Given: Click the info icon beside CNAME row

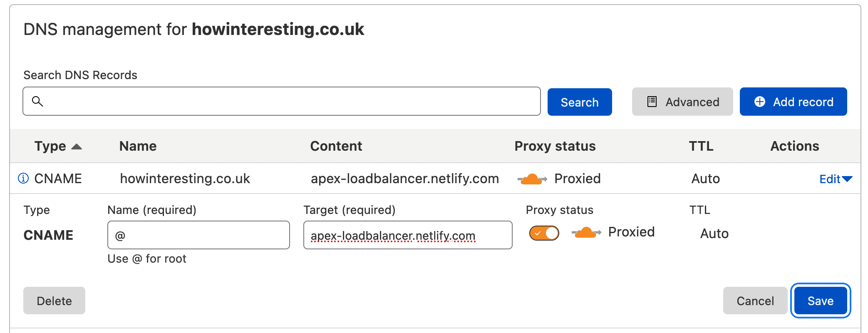Looking at the screenshot, I should point(23,179).
